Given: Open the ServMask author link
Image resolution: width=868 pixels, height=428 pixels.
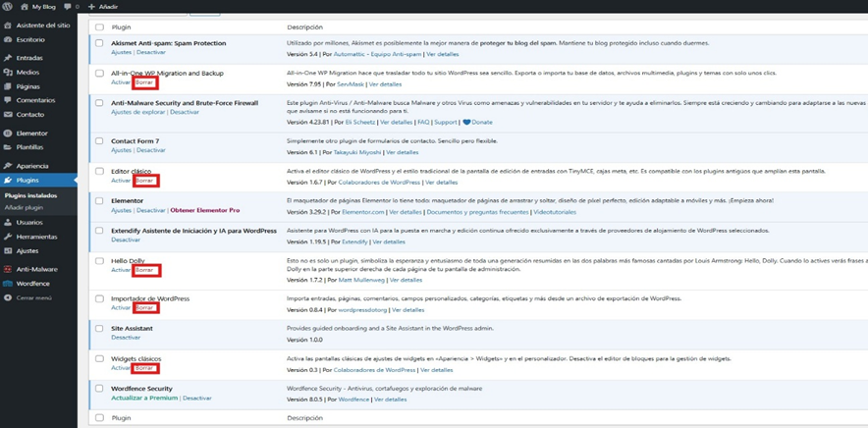Looking at the screenshot, I should click(x=350, y=84).
